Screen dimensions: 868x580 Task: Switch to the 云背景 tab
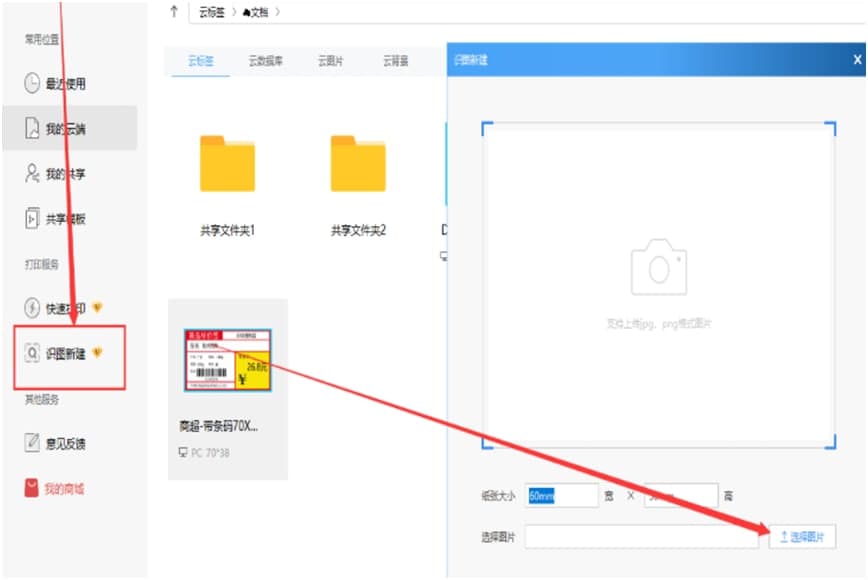coord(399,58)
